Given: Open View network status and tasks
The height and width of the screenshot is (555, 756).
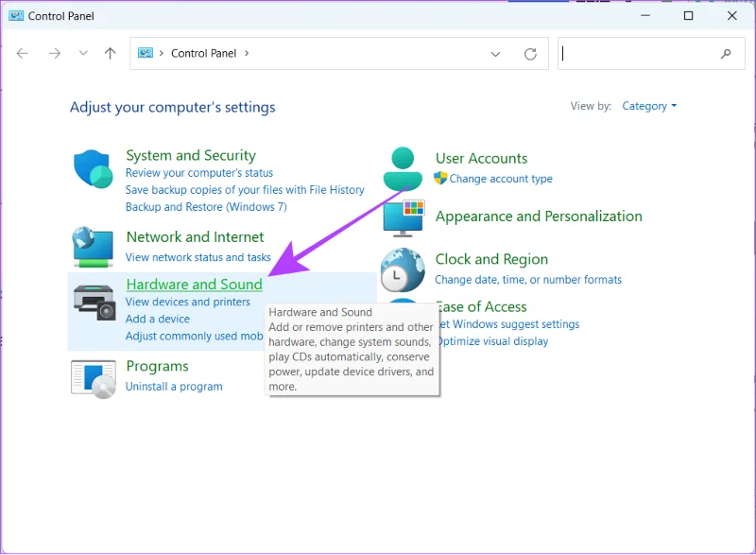Looking at the screenshot, I should tap(198, 257).
